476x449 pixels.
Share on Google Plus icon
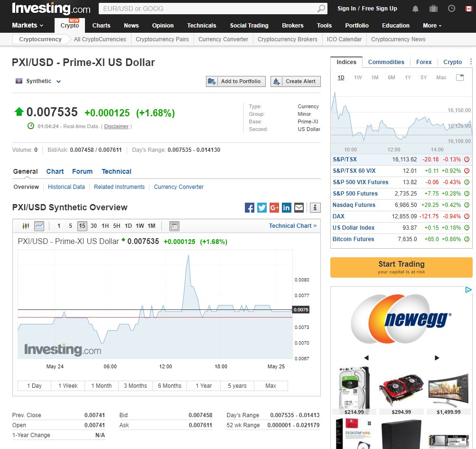click(274, 208)
